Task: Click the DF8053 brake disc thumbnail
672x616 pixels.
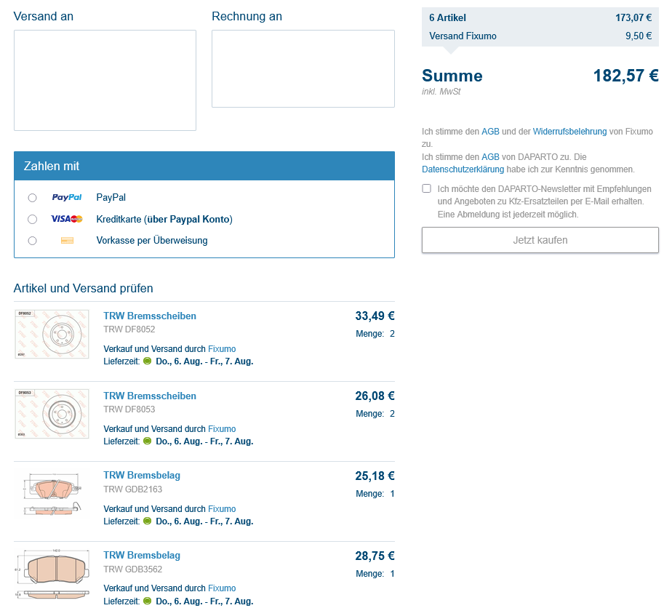Action: coord(52,414)
